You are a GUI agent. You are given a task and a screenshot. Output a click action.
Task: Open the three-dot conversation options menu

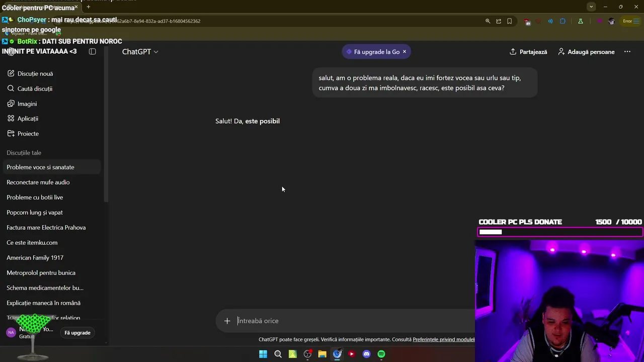(627, 52)
